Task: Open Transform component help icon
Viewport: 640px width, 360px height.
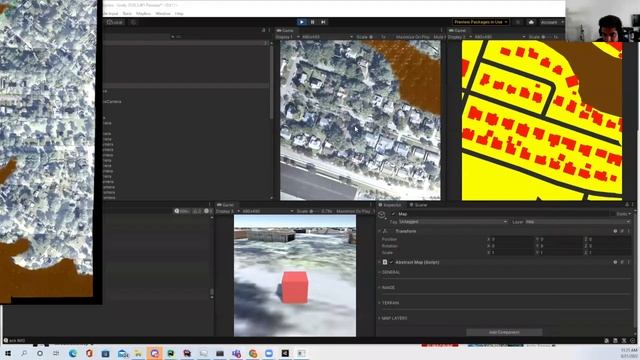Action: (615, 231)
